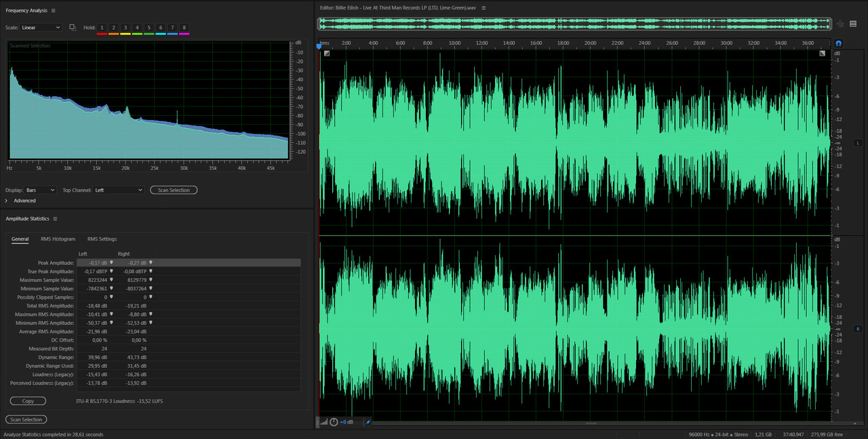Click Scan Selection in Frequency Analysis panel
The height and width of the screenshot is (439, 868).
tap(174, 190)
